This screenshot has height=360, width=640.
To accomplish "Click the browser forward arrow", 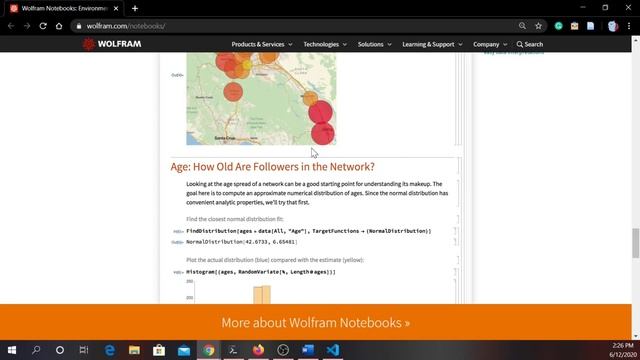I will point(27,26).
